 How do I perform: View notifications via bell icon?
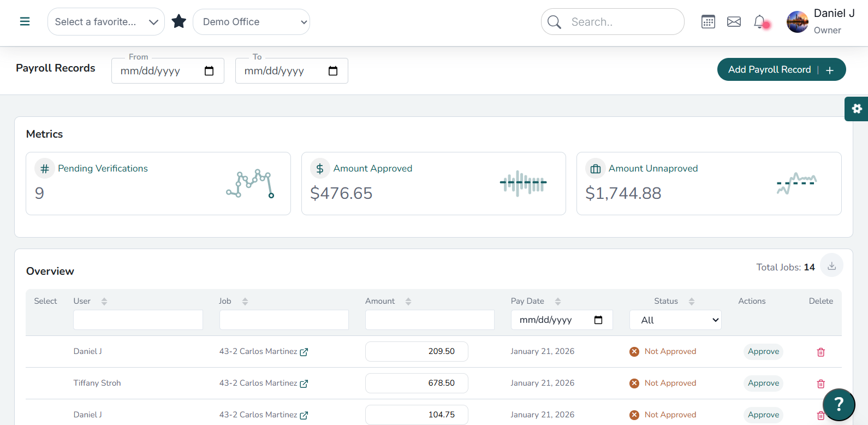pyautogui.click(x=759, y=22)
